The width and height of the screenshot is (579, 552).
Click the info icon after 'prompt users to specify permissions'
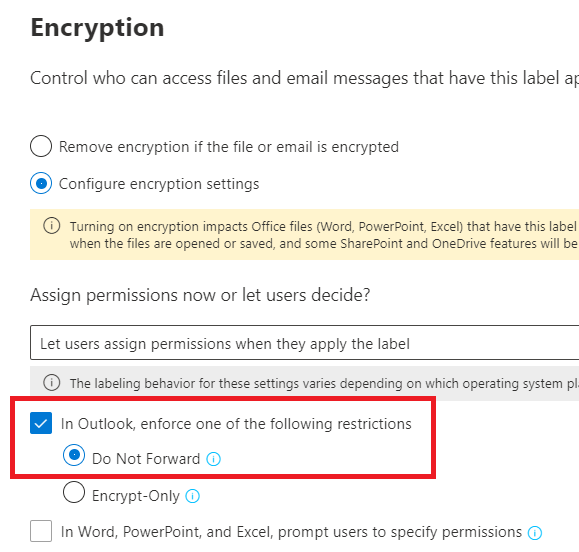click(535, 533)
